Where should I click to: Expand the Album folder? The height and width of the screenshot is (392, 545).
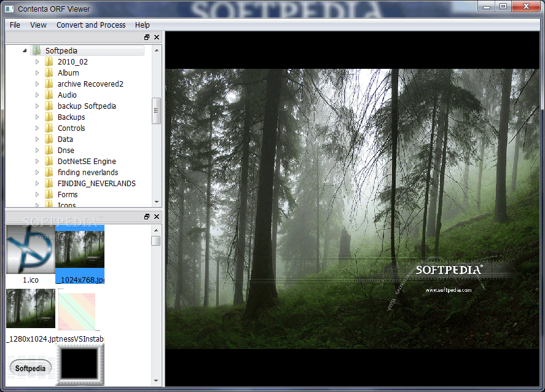click(x=37, y=73)
